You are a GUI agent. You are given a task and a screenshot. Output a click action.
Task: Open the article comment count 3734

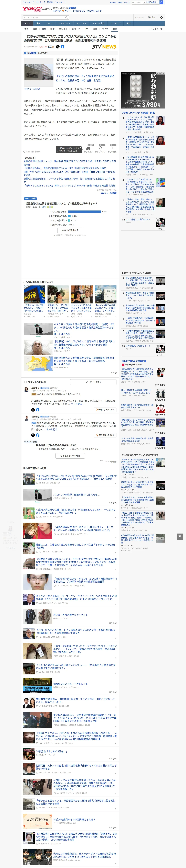pos(43,47)
